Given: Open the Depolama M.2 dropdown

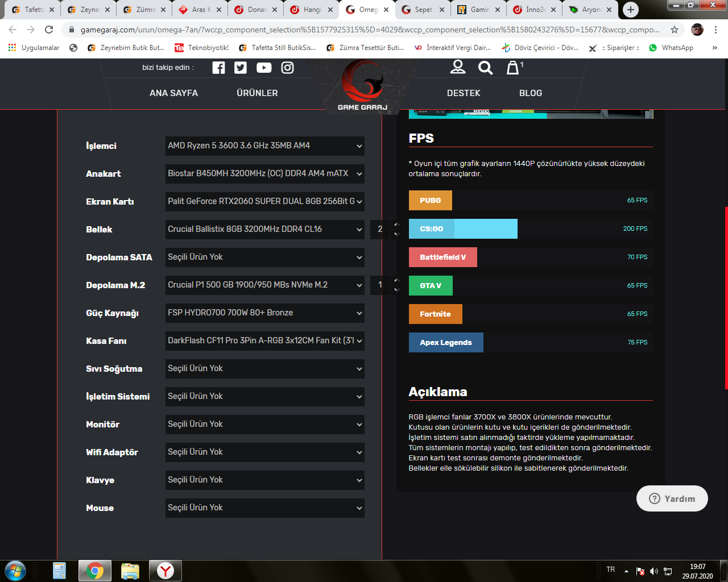Looking at the screenshot, I should click(x=265, y=285).
